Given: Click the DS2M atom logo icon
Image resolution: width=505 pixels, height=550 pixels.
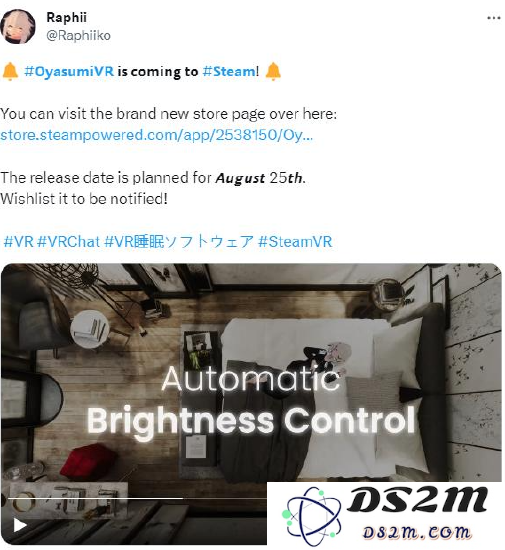Looking at the screenshot, I should [311, 516].
